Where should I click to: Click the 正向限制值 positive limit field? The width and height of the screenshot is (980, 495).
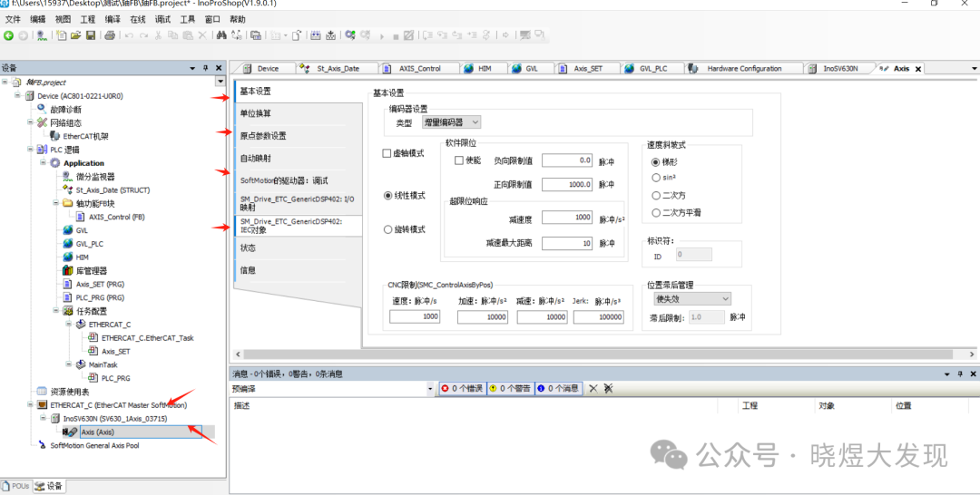[x=567, y=184]
